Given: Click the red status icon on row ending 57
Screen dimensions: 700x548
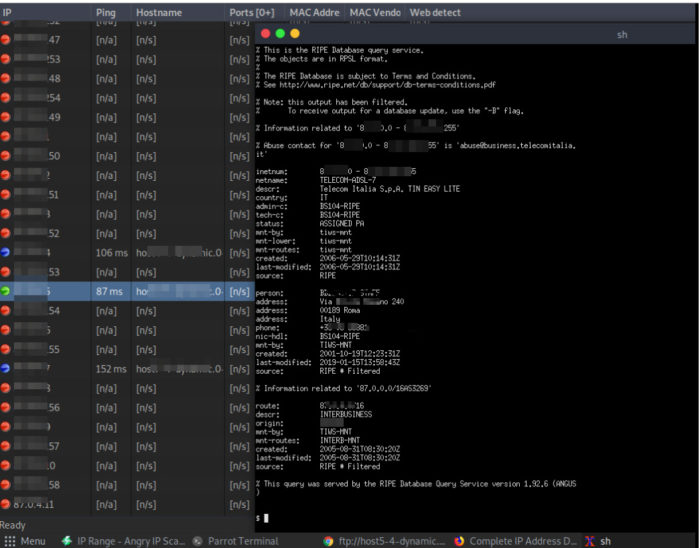Looking at the screenshot, I should [5, 446].
